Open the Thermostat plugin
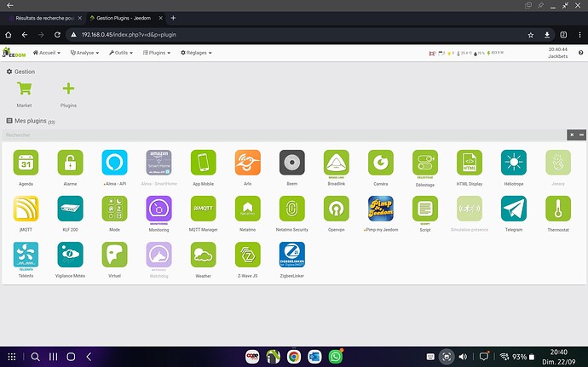Viewport: 588px width, 367px height. 558,209
